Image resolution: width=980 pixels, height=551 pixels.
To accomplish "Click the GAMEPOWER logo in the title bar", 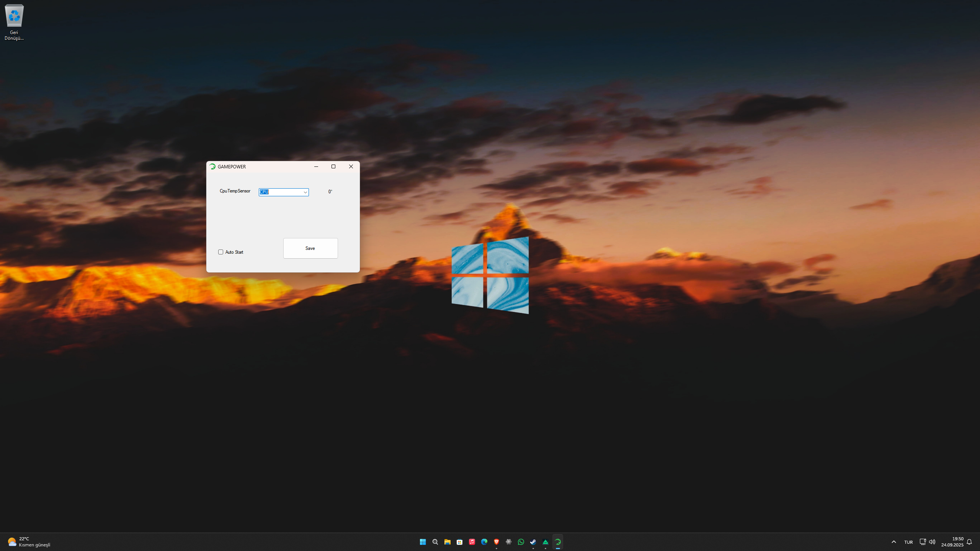I will pyautogui.click(x=212, y=166).
